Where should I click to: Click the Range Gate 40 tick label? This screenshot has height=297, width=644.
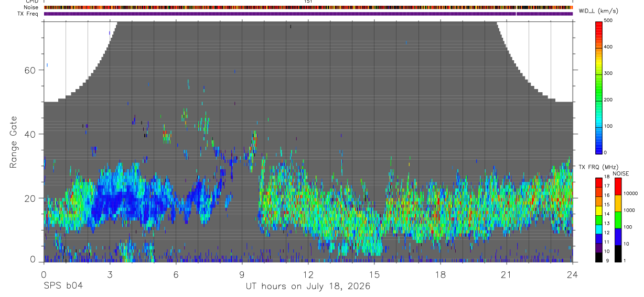pyautogui.click(x=30, y=134)
